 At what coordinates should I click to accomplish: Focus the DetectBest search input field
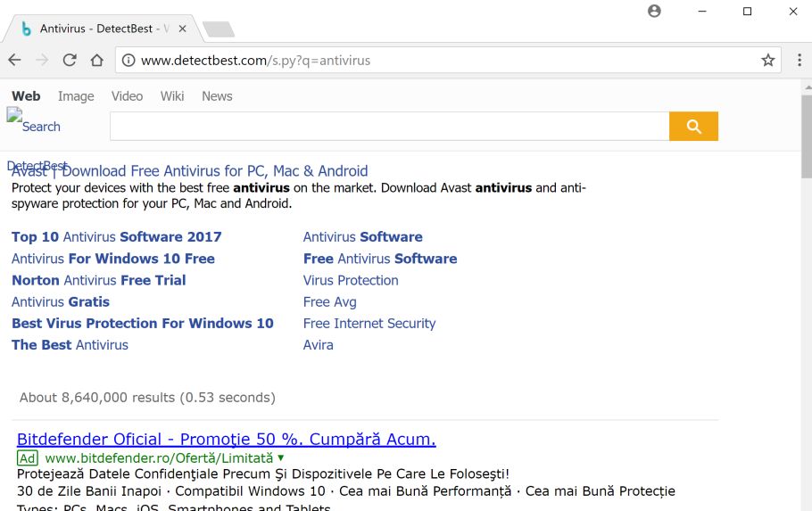pos(389,127)
